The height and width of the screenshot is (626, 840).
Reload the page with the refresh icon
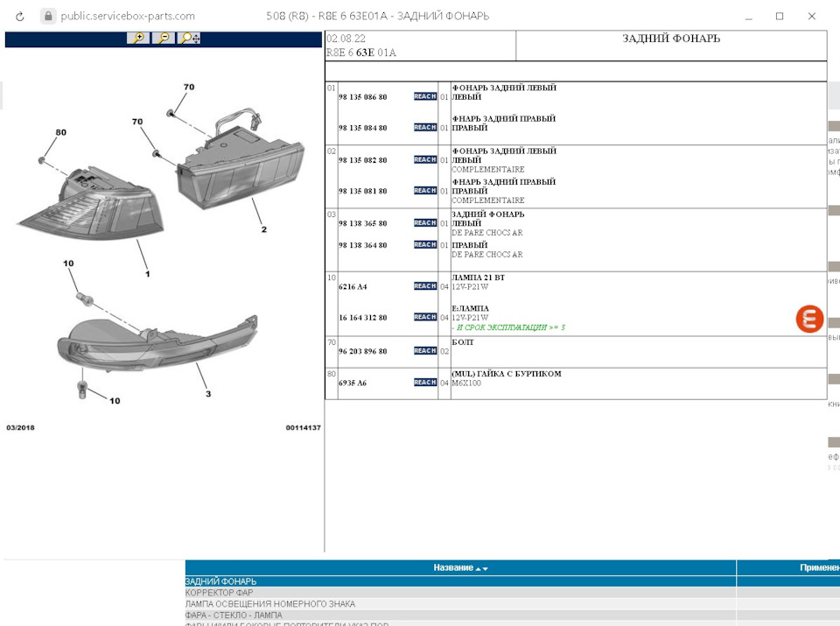coord(21,16)
